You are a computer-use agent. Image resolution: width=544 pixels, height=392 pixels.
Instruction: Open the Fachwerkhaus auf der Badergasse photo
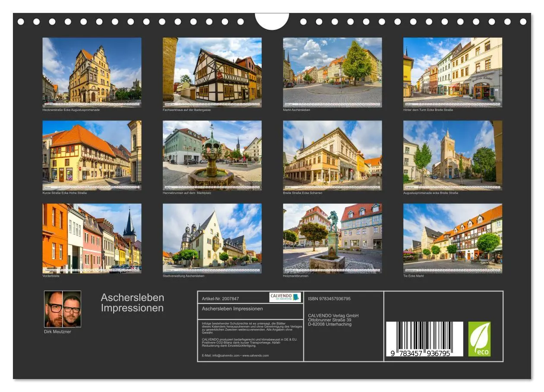(212, 72)
